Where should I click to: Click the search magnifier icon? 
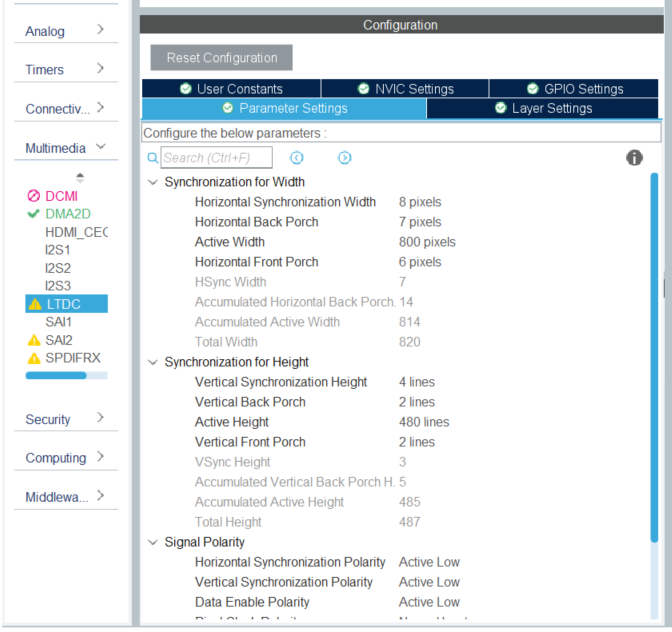[153, 158]
